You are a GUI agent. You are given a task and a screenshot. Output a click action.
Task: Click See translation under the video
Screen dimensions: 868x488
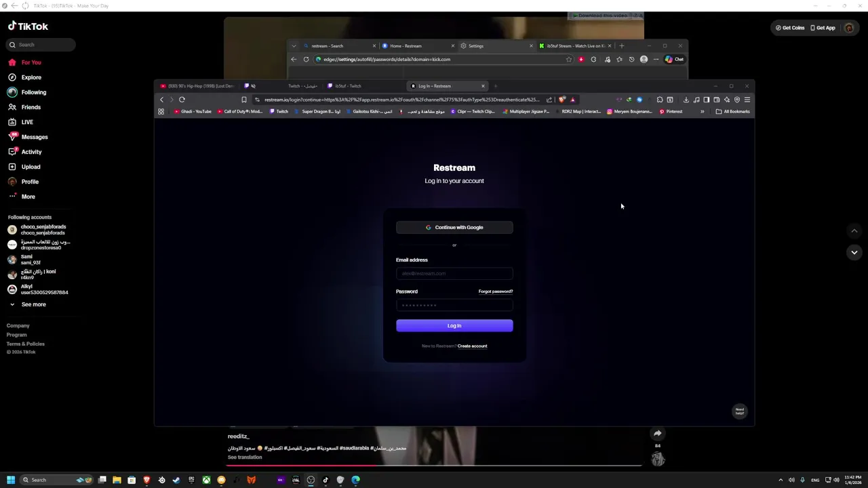(245, 457)
